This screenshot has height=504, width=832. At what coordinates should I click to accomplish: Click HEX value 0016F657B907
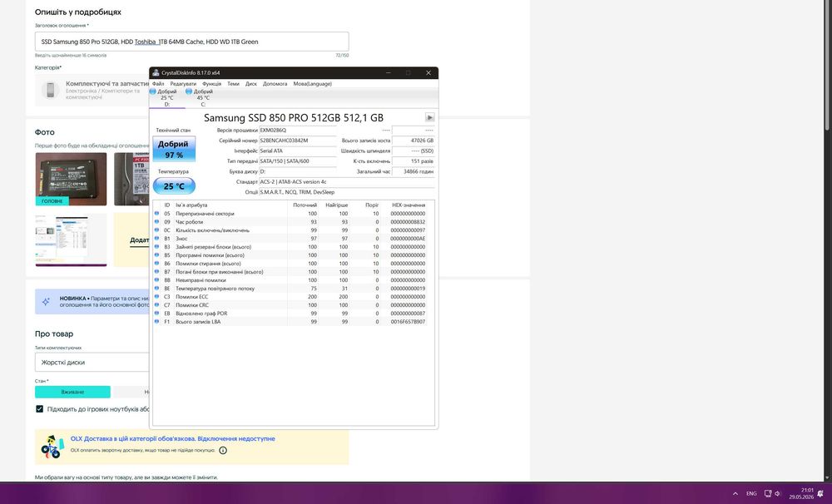pos(408,322)
